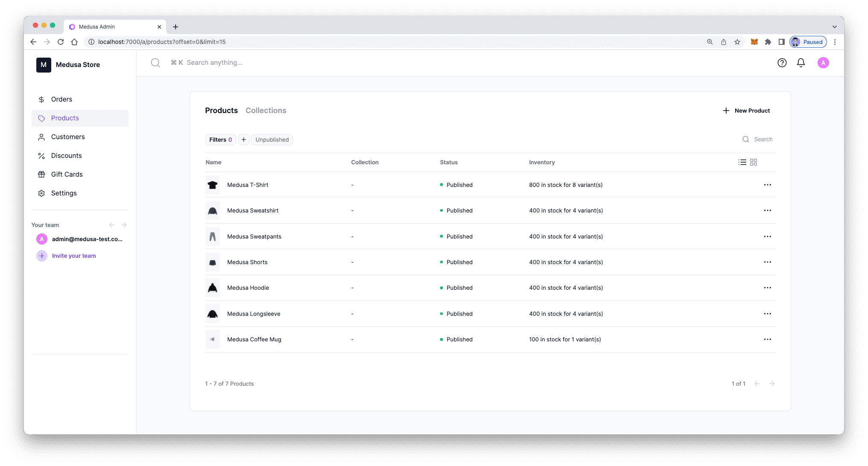
Task: Switch to list view layout
Action: pyautogui.click(x=742, y=162)
